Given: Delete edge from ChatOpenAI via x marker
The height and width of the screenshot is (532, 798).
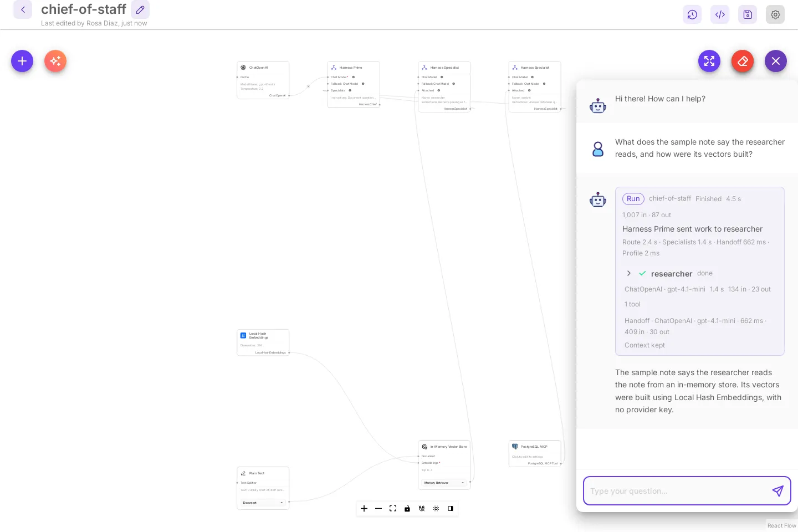Looking at the screenshot, I should [309, 86].
